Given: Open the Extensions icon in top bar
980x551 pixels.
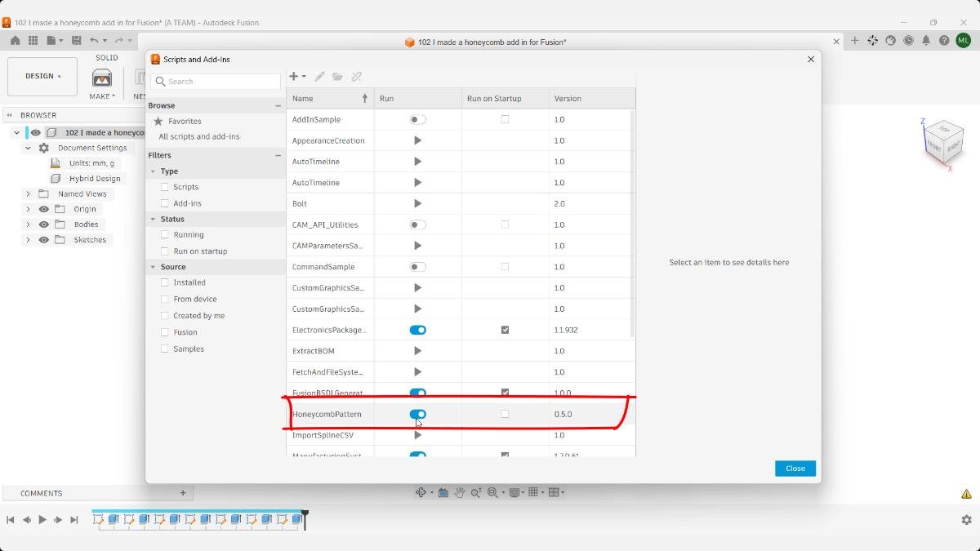Looking at the screenshot, I should [873, 40].
